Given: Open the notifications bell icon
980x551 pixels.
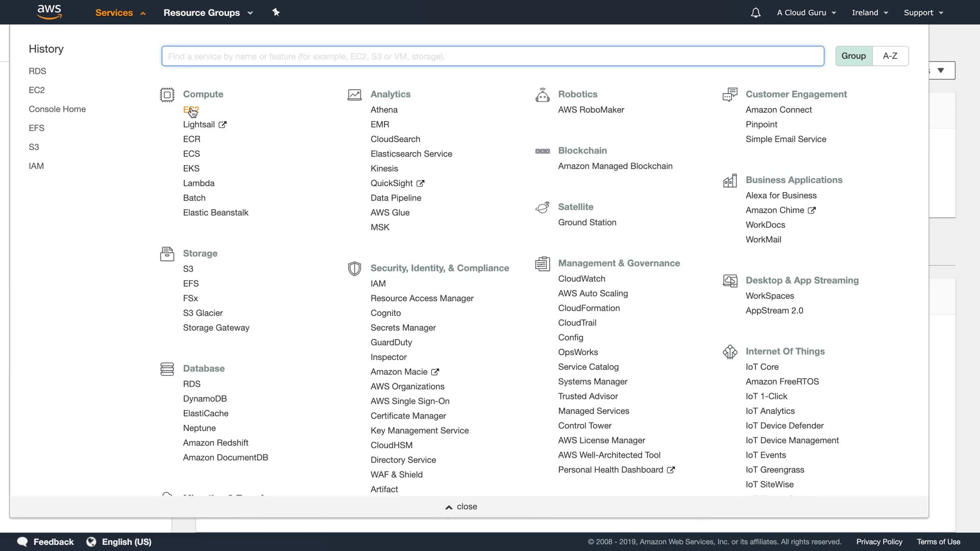Looking at the screenshot, I should (755, 13).
